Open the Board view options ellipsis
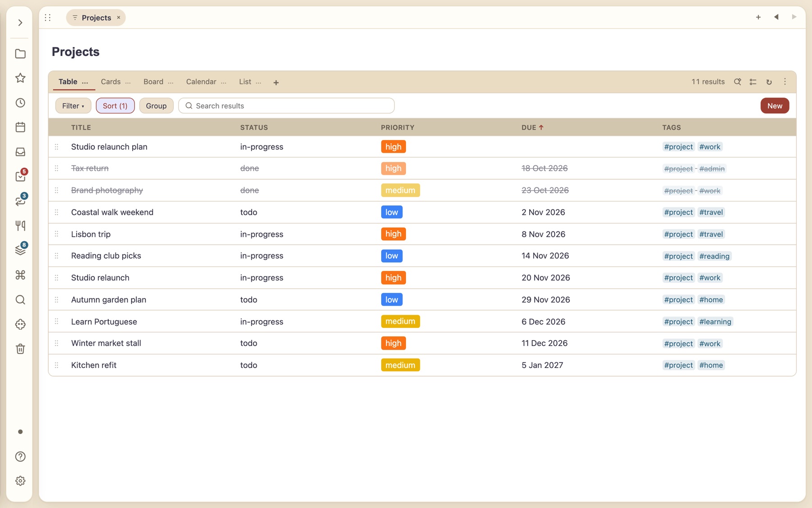This screenshot has height=508, width=812. click(171, 82)
